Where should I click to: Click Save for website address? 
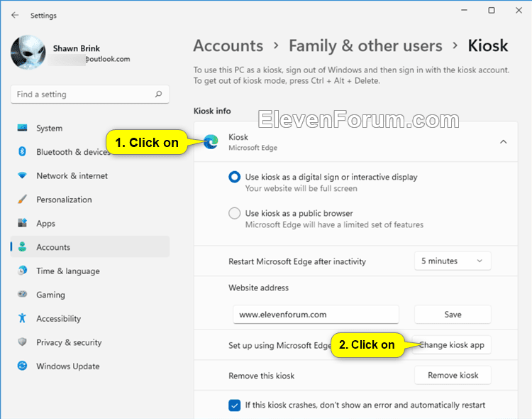(x=453, y=315)
